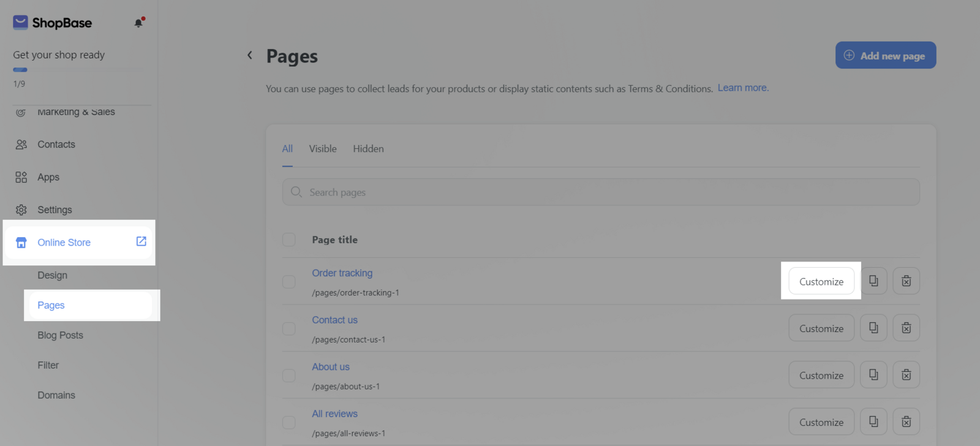
Task: Switch to the Visible tab
Action: [323, 149]
